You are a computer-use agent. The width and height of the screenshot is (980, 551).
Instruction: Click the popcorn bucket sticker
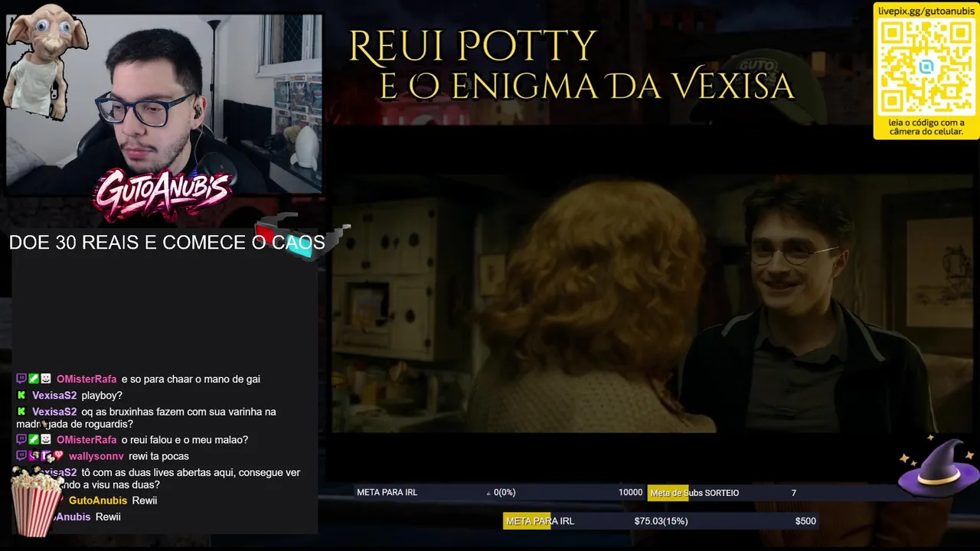(x=37, y=504)
